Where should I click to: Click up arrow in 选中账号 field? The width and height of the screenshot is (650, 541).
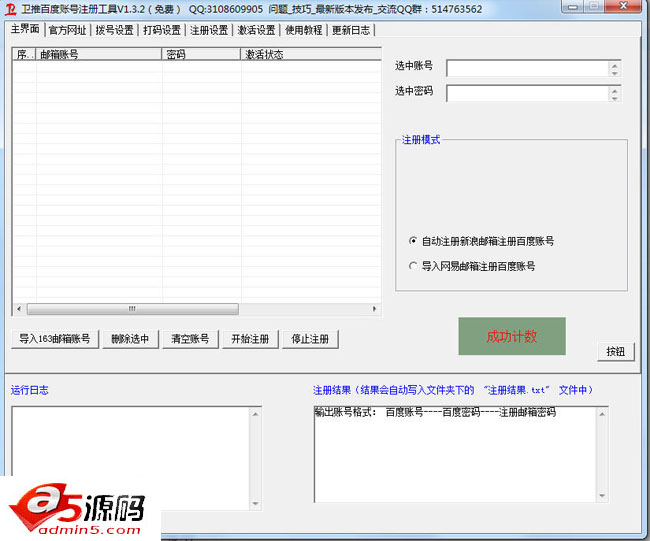[x=615, y=65]
